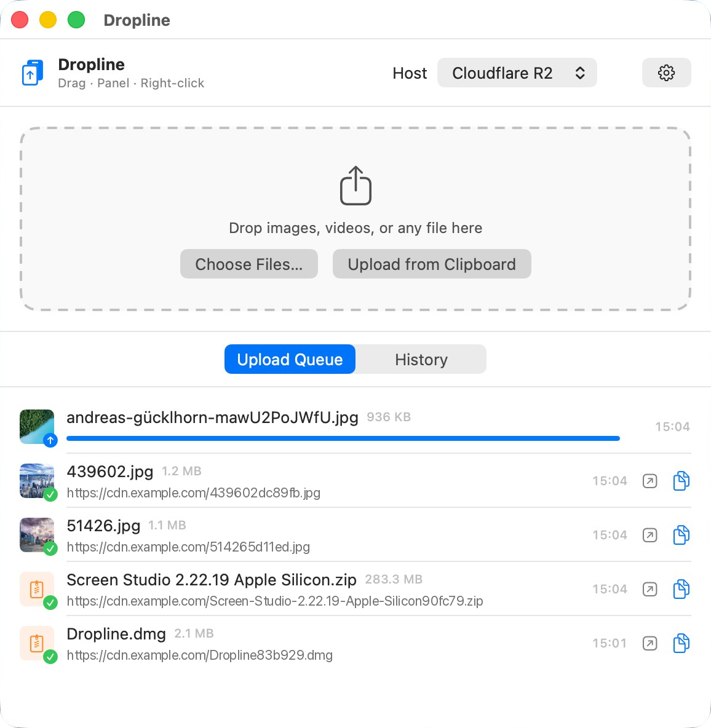Click the andreas-gücklhorn image thumbnail
This screenshot has width=711, height=728.
37,426
